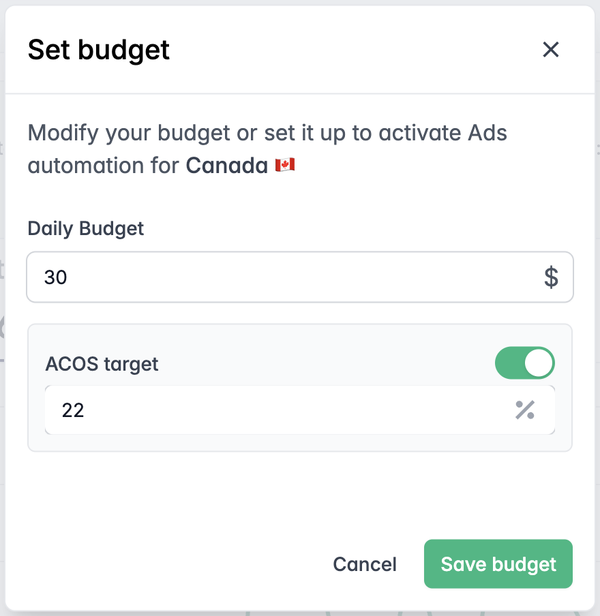This screenshot has height=616, width=600.
Task: Cancel the budget changes
Action: (x=365, y=564)
